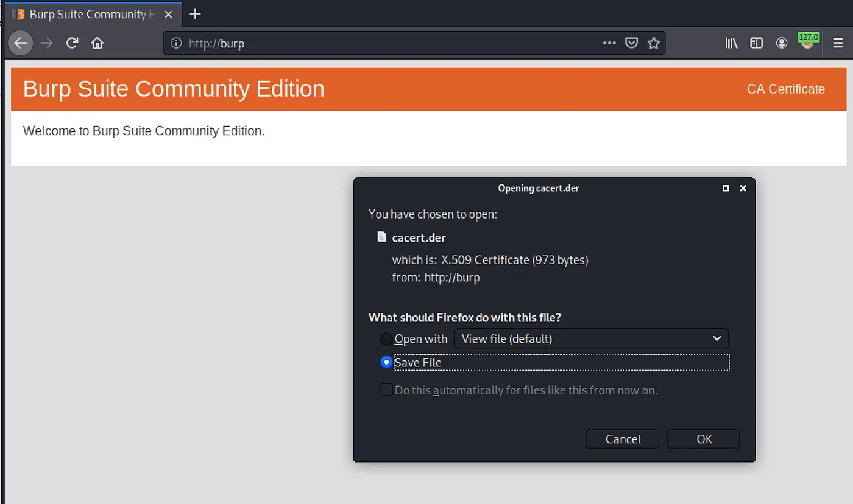Viewport: 853px width, 504px height.
Task: Open the page actions ellipsis menu
Action: [609, 43]
